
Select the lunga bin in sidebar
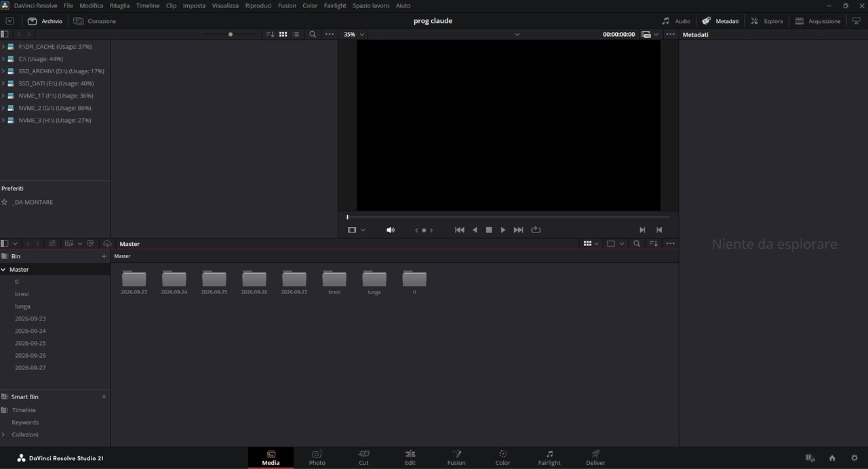point(22,306)
